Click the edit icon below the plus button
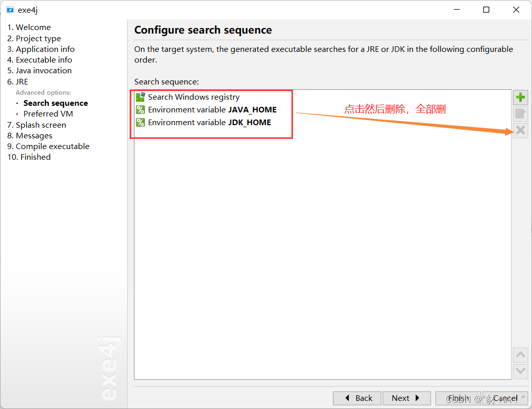Image resolution: width=532 pixels, height=409 pixels. (x=520, y=113)
